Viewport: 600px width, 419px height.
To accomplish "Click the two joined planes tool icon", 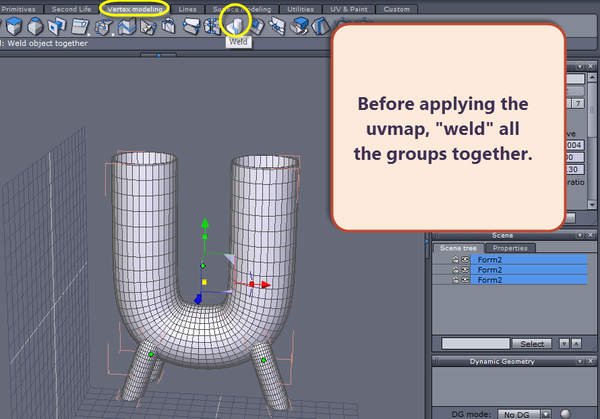I will [277, 26].
